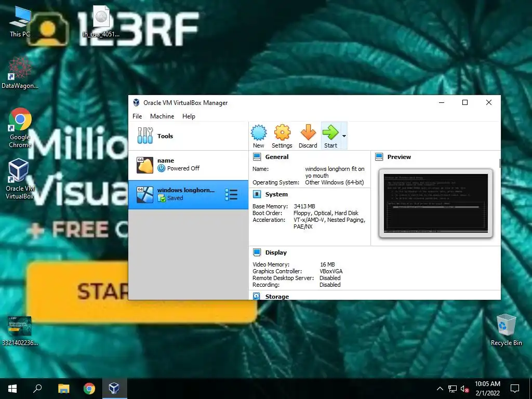The height and width of the screenshot is (399, 532).
Task: Start the selected virtual machine
Action: pos(330,136)
